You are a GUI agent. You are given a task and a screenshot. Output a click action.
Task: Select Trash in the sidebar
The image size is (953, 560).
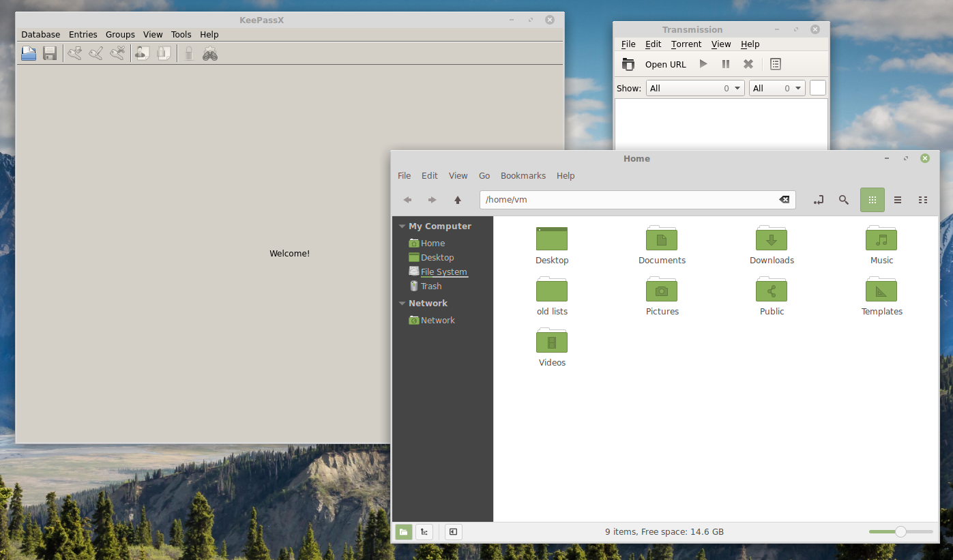(431, 286)
